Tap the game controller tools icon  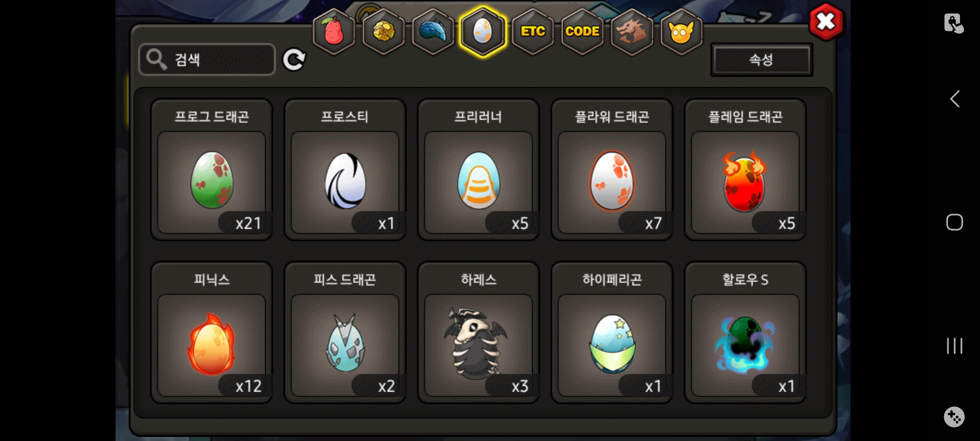coord(954,416)
